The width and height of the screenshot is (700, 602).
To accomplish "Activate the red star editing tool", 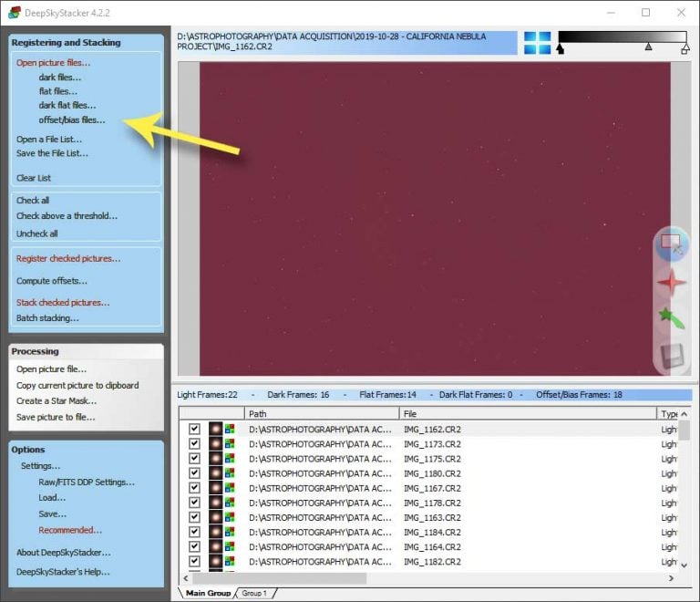I will click(672, 282).
